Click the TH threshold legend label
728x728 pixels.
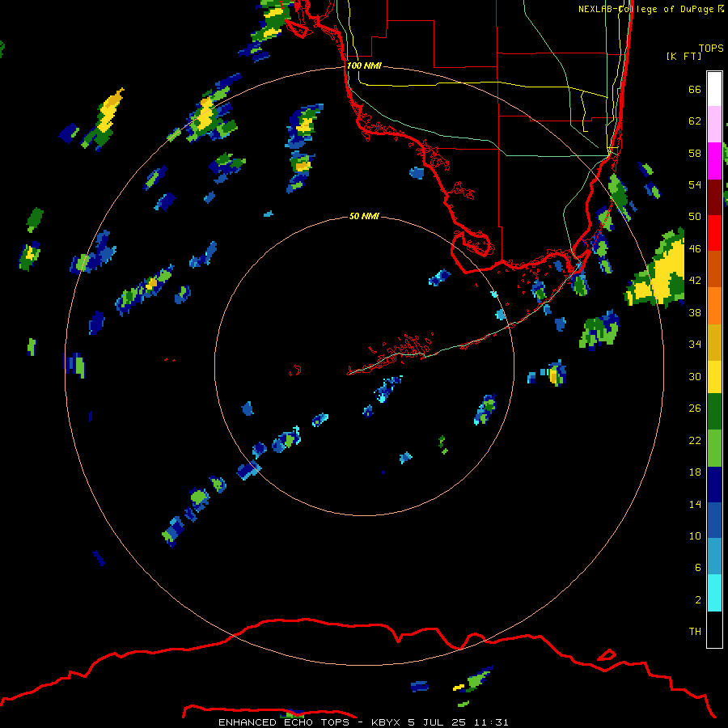(x=695, y=632)
